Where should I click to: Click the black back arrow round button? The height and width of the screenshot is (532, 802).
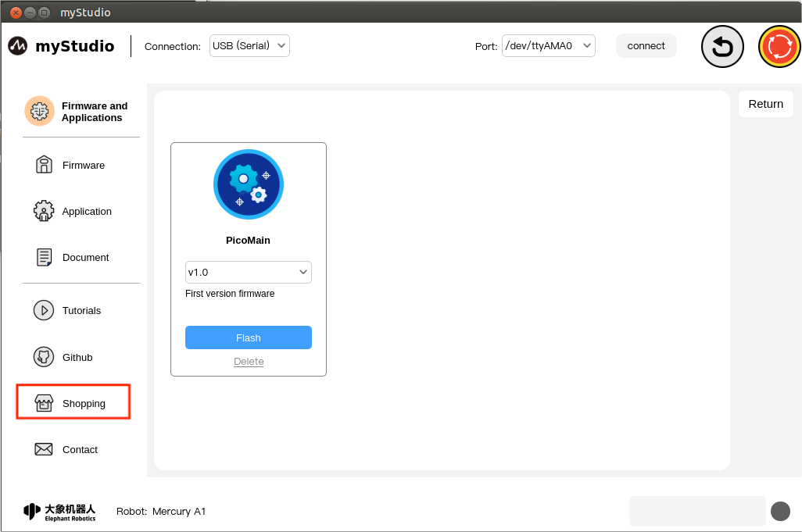point(722,47)
